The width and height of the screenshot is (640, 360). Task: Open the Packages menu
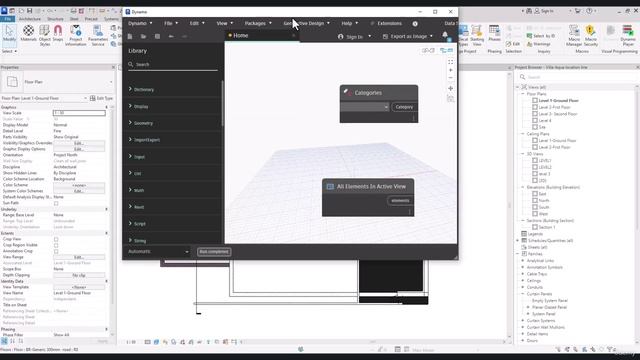(x=258, y=23)
